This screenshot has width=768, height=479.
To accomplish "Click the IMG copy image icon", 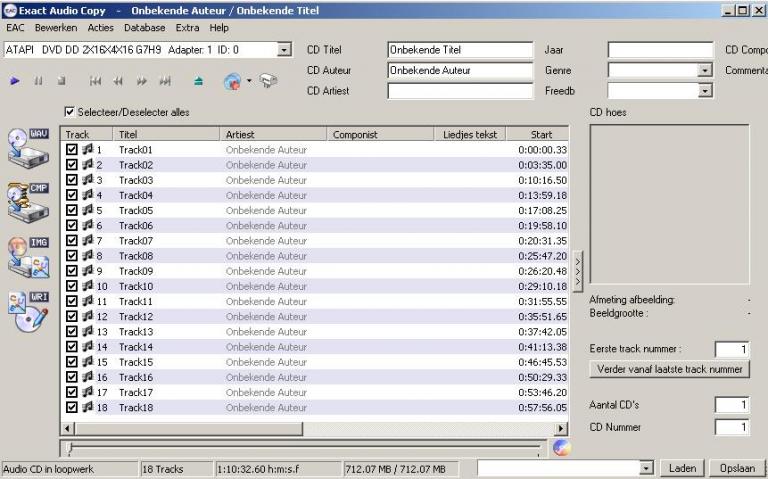I will (x=28, y=254).
